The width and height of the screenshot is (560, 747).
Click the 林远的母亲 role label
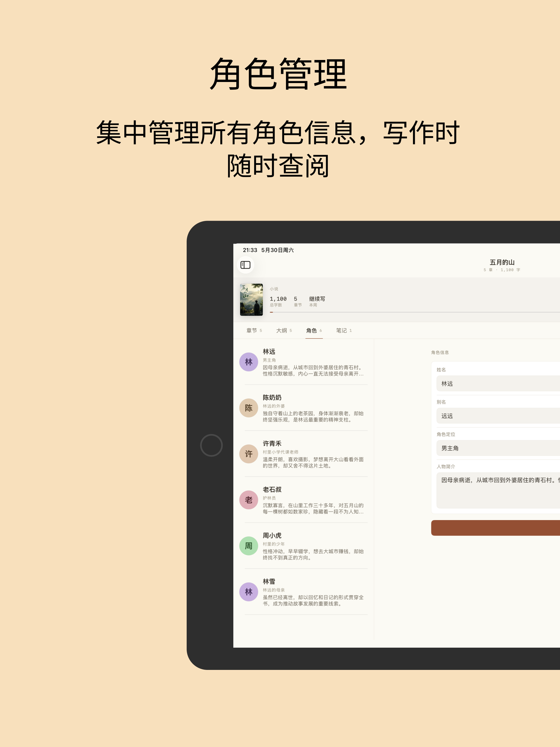(274, 590)
